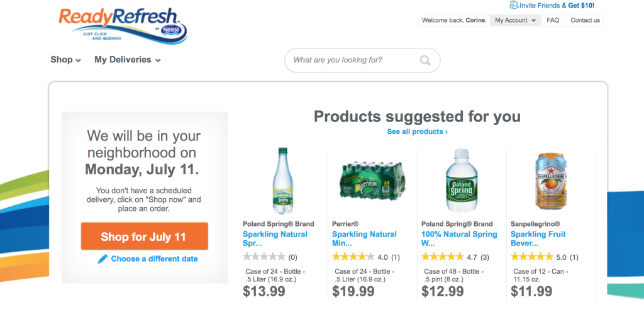Expand the My Deliveries dropdown

tap(127, 60)
